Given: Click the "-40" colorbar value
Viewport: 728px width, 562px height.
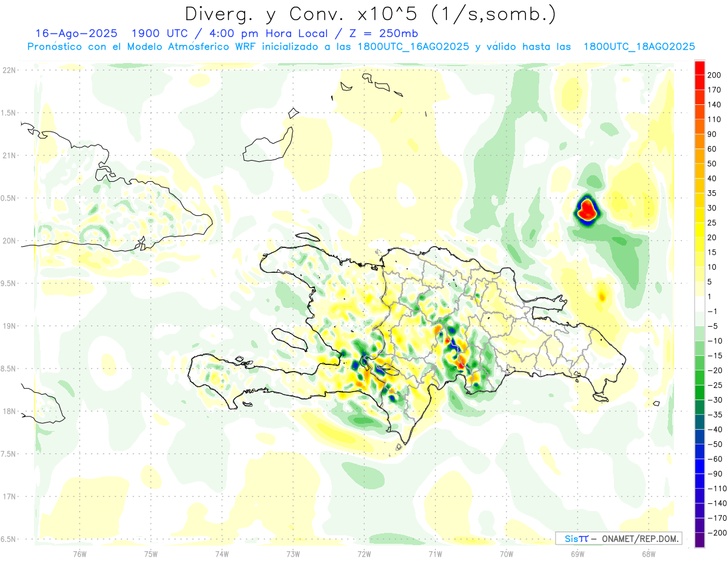Looking at the screenshot, I should coord(716,429).
